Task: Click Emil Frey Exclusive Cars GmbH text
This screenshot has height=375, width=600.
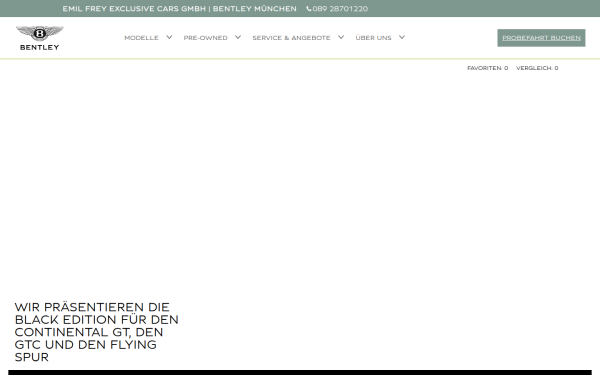Action: point(134,9)
